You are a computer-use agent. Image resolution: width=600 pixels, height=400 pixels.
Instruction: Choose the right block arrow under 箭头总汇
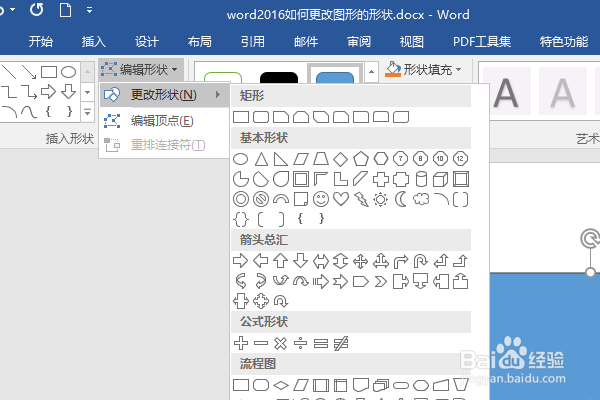[x=240, y=261]
